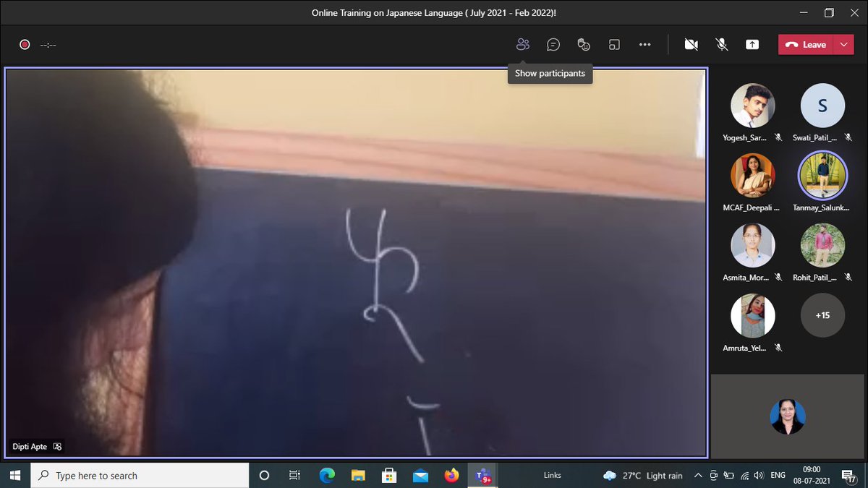Screen dimensions: 868x488
Task: Click the Dipti Apte name label
Action: (x=30, y=447)
